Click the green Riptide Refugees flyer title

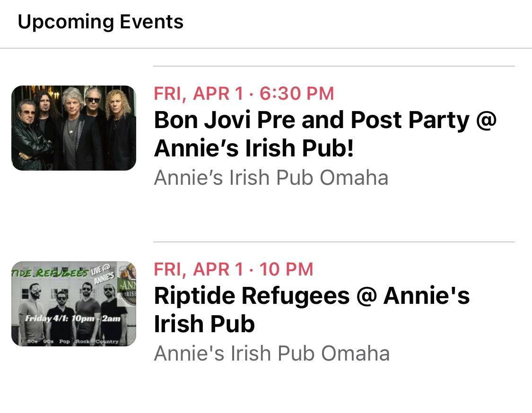[50, 273]
